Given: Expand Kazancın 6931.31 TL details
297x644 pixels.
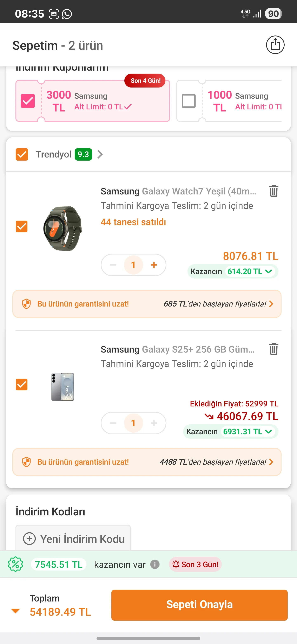Looking at the screenshot, I should click(x=268, y=431).
